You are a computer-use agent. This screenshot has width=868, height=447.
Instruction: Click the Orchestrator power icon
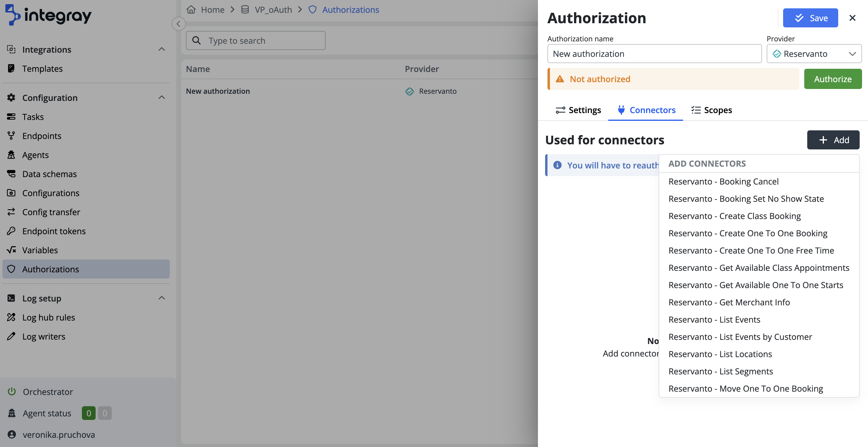[x=12, y=391]
